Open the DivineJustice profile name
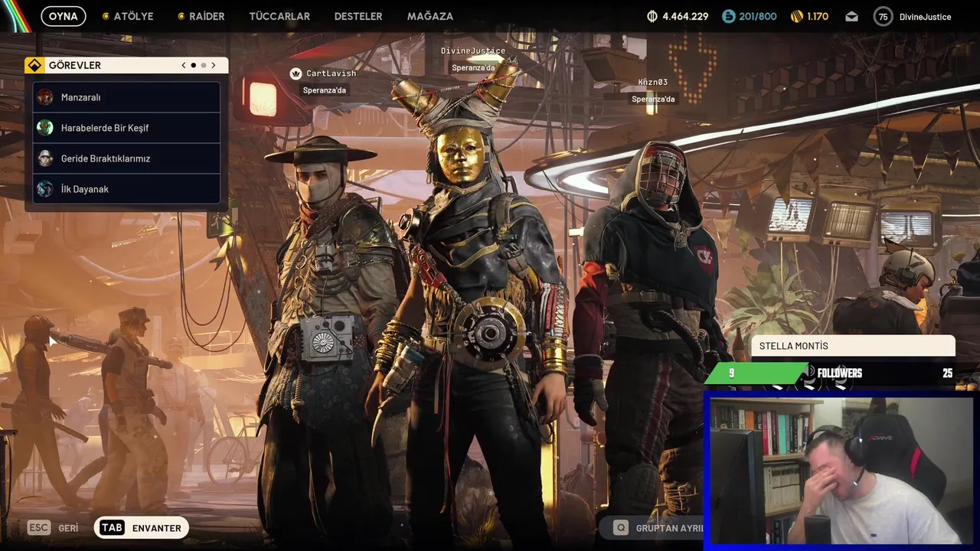980x551 pixels. (x=925, y=17)
